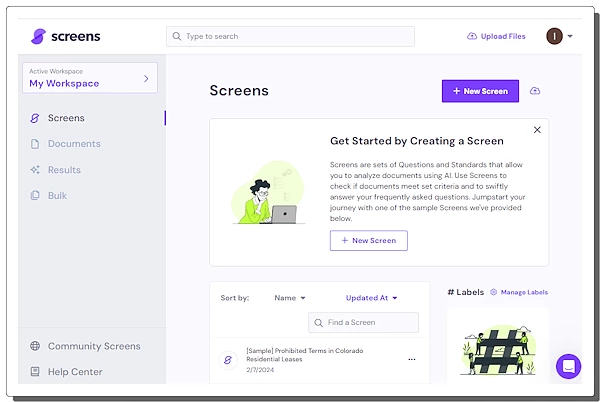Viewport: 600px width, 402px height.
Task: Open the user avatar account menu
Action: coord(554,36)
